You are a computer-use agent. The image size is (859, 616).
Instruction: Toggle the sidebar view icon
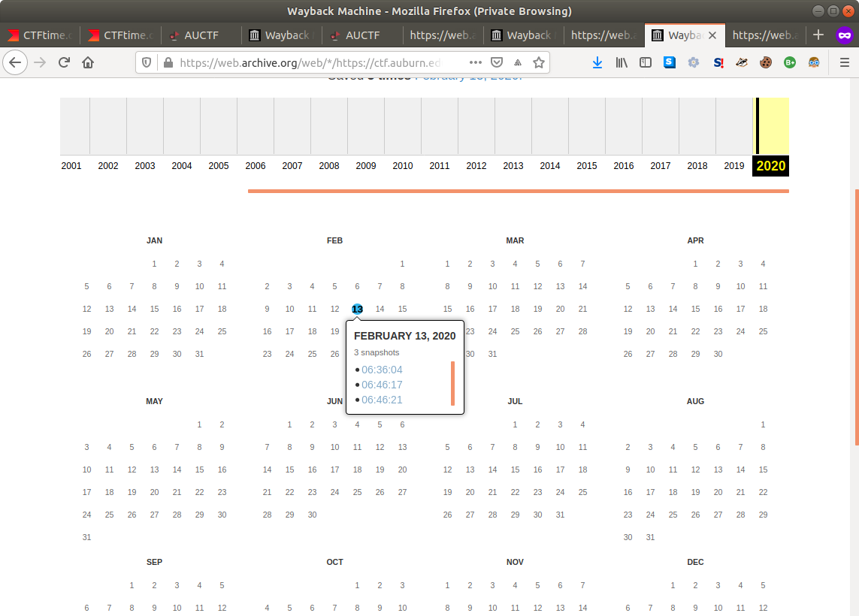tap(646, 62)
